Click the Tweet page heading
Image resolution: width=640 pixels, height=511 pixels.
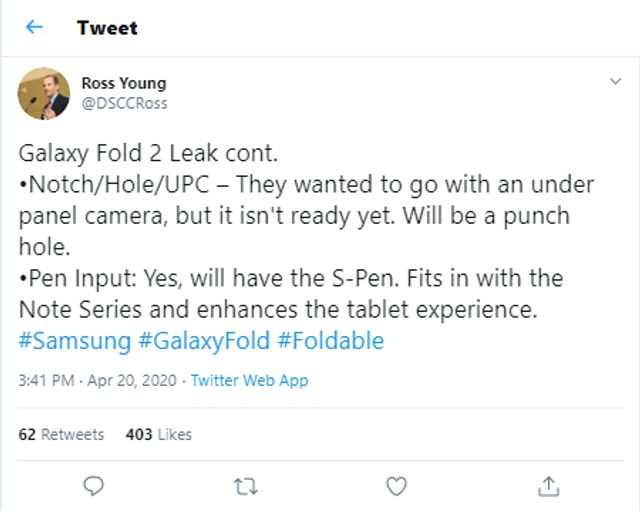coord(107,27)
